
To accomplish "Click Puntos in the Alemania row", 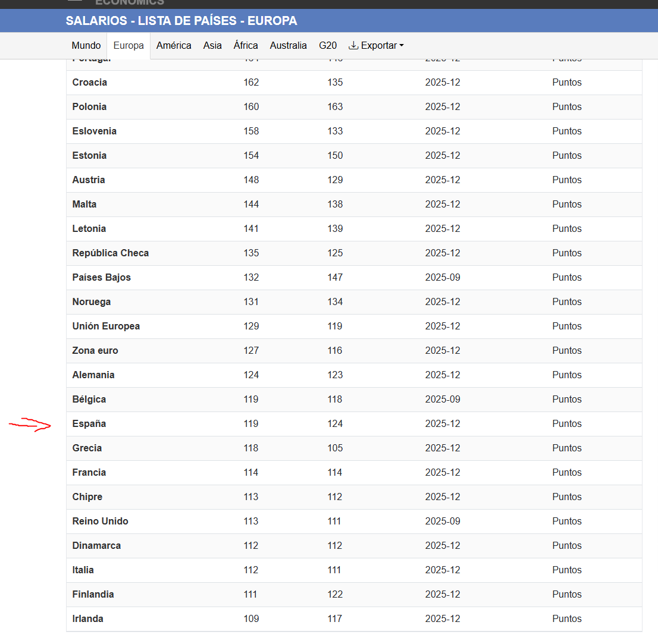I will (567, 375).
